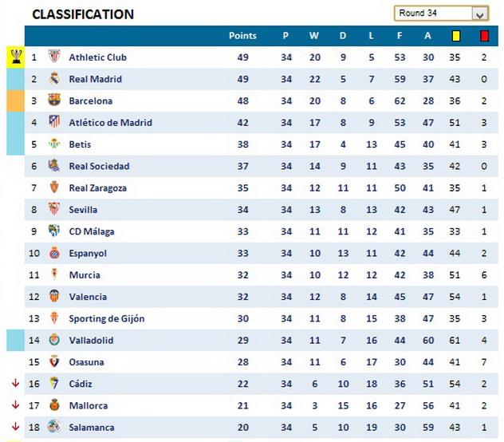Click the Betis crest icon

click(54, 144)
